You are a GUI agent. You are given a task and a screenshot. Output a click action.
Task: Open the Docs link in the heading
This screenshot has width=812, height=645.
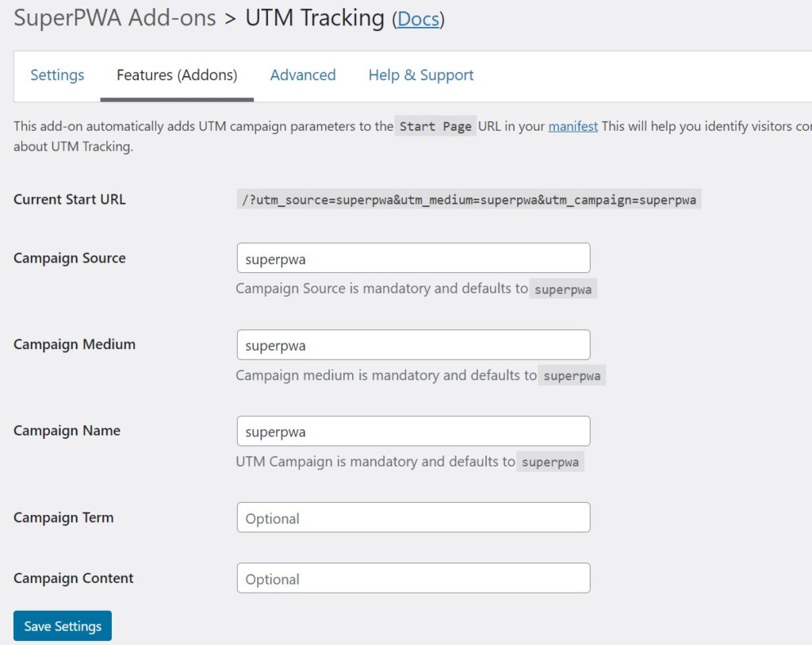coord(418,19)
